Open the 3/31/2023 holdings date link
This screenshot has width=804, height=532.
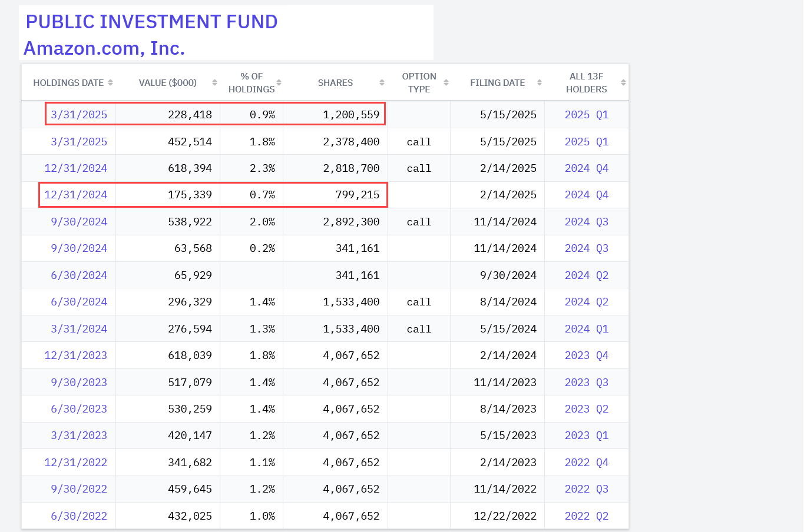tap(79, 435)
